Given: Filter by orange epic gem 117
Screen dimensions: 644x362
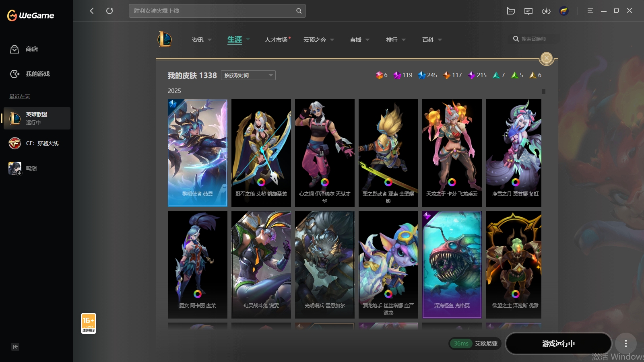Looking at the screenshot, I should (452, 75).
